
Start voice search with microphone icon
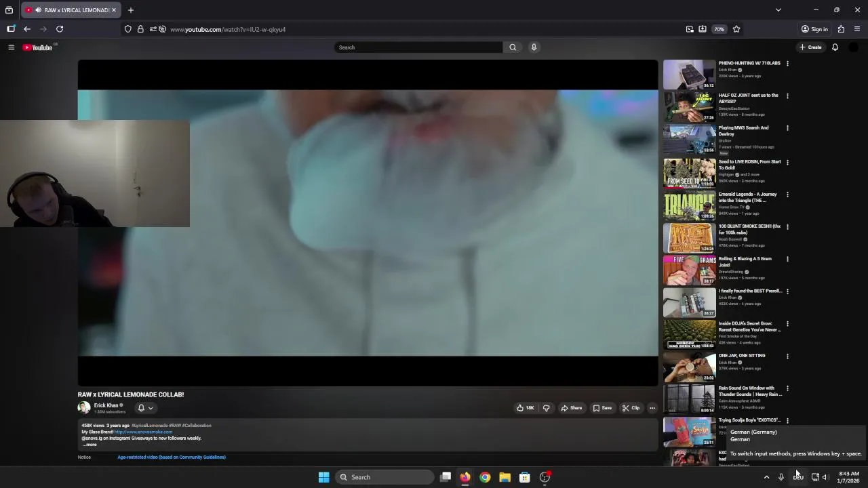tap(534, 47)
